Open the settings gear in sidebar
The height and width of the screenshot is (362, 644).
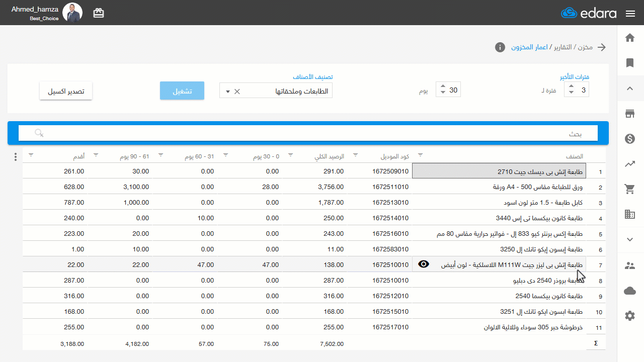point(629,316)
